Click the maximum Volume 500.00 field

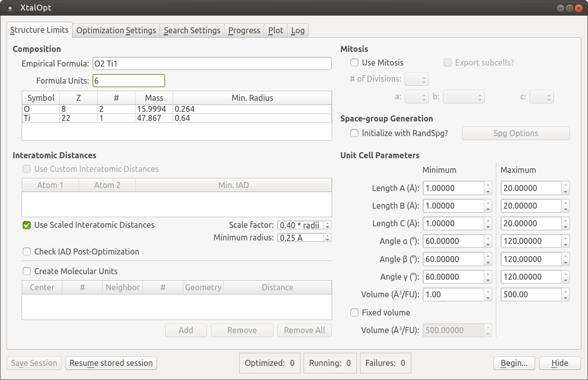[x=531, y=294]
